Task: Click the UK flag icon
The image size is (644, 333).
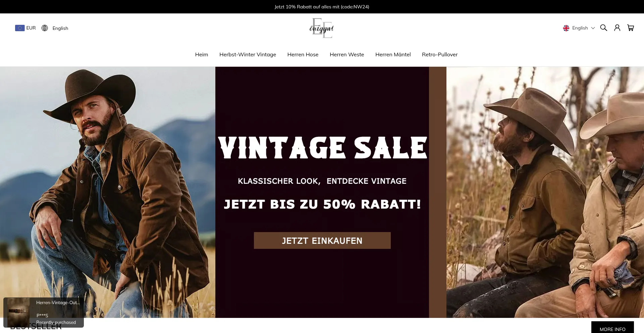Action: click(x=566, y=28)
